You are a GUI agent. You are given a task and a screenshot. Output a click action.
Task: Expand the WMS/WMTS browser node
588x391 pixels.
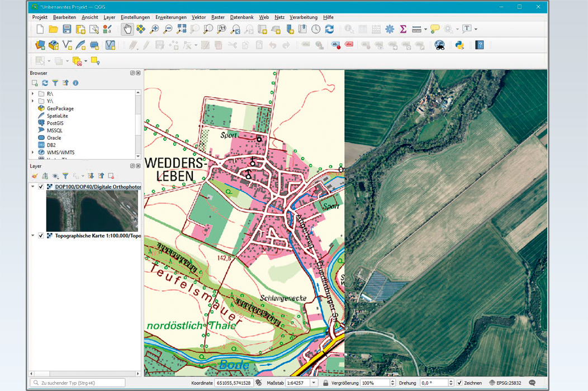click(33, 152)
